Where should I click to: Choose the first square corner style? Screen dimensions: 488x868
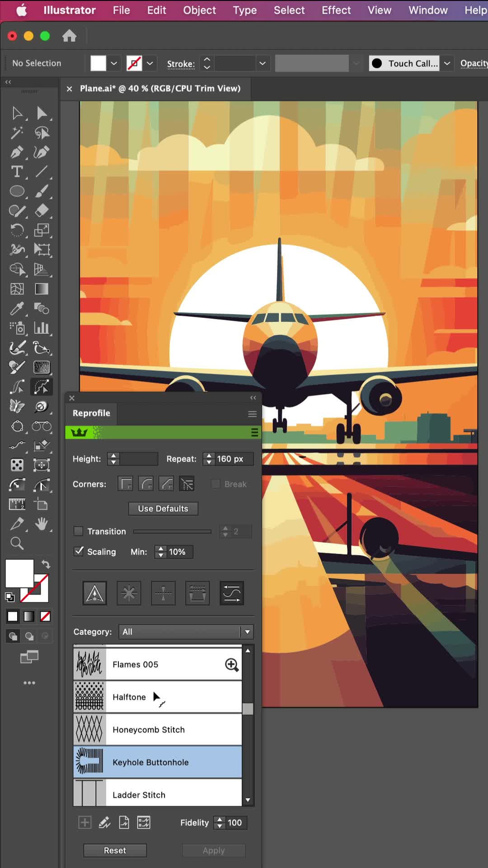pyautogui.click(x=126, y=484)
